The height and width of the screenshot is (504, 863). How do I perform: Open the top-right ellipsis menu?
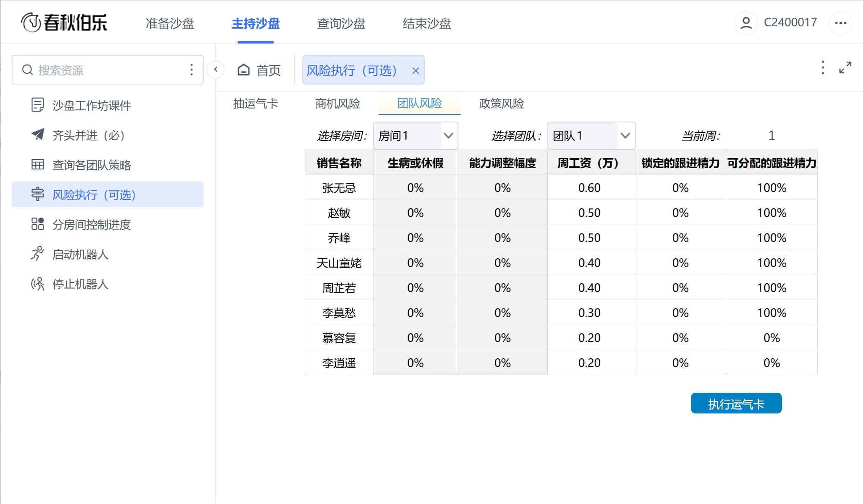(841, 23)
